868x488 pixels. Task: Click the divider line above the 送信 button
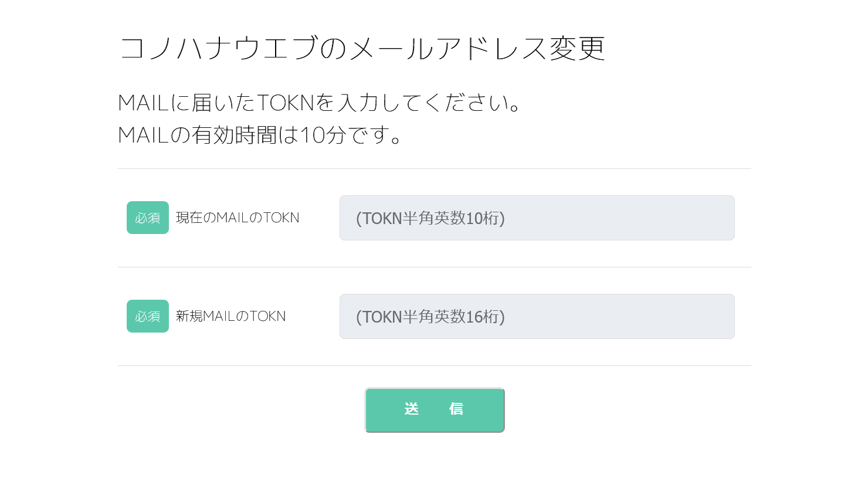(x=434, y=366)
